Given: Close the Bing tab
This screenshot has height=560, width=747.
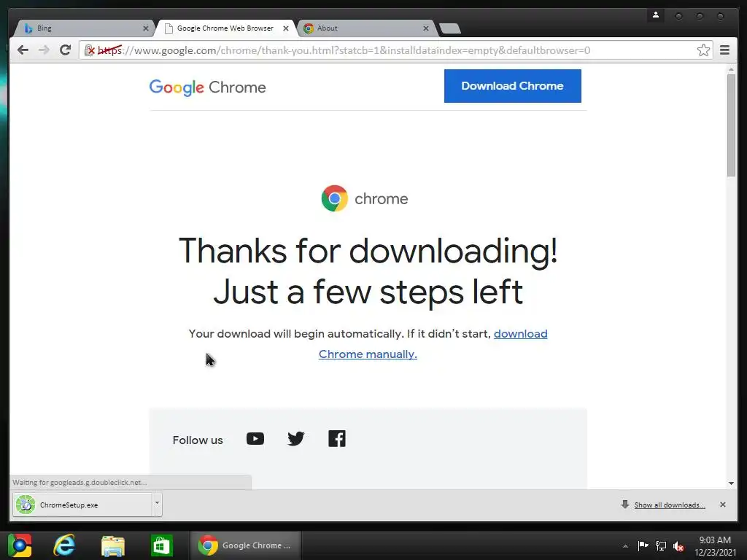Looking at the screenshot, I should pyautogui.click(x=146, y=28).
